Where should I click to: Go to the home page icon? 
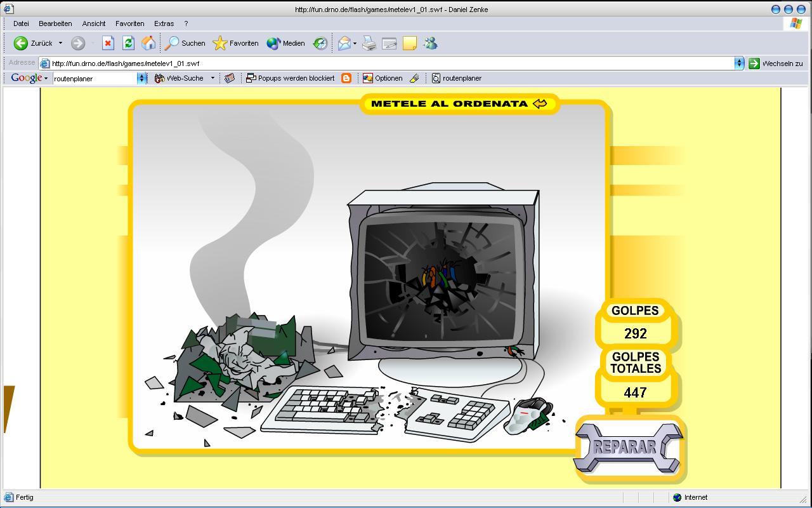[148, 43]
